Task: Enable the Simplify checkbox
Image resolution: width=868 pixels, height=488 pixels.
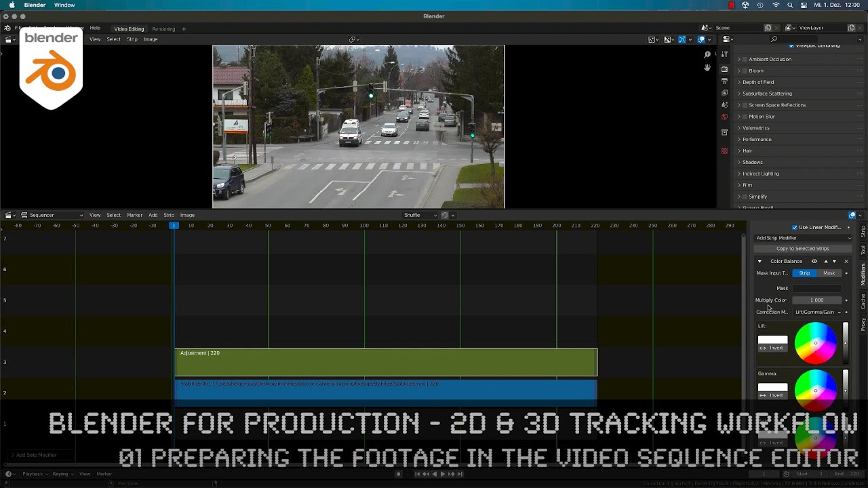Action: pos(745,197)
